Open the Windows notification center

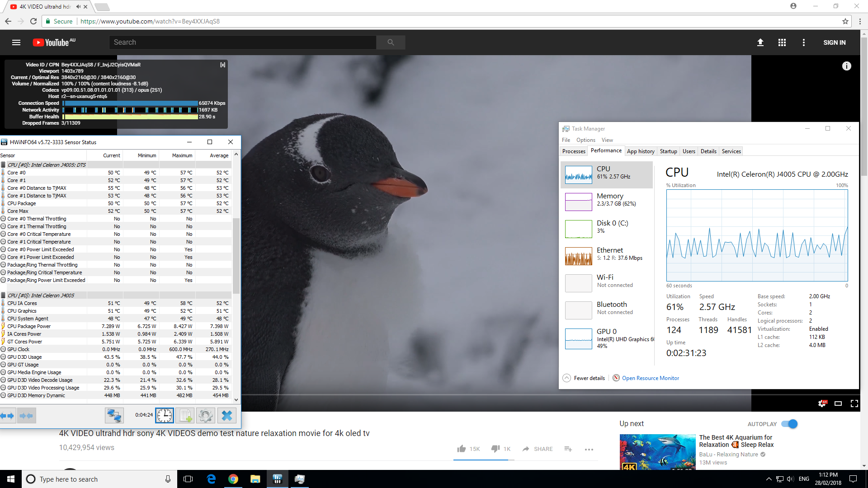(853, 479)
